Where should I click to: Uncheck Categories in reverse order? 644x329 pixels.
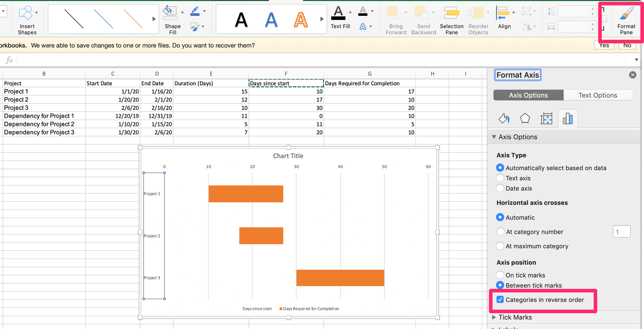(x=500, y=300)
